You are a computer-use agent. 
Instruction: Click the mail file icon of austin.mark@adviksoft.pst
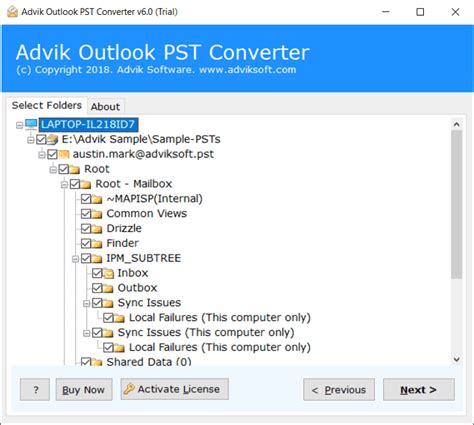pos(64,154)
